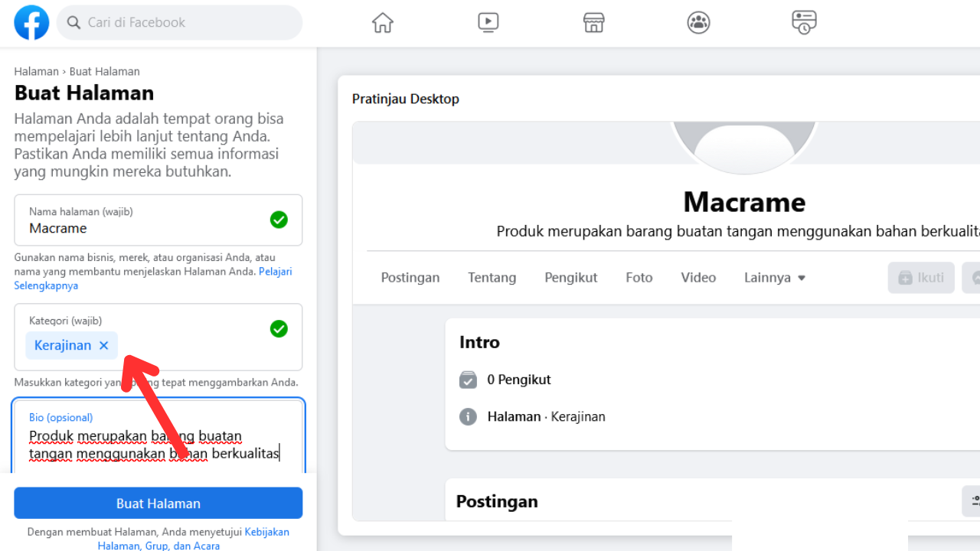Open Kebijakan Halaman, Grup, dan Acara link

coord(194,539)
